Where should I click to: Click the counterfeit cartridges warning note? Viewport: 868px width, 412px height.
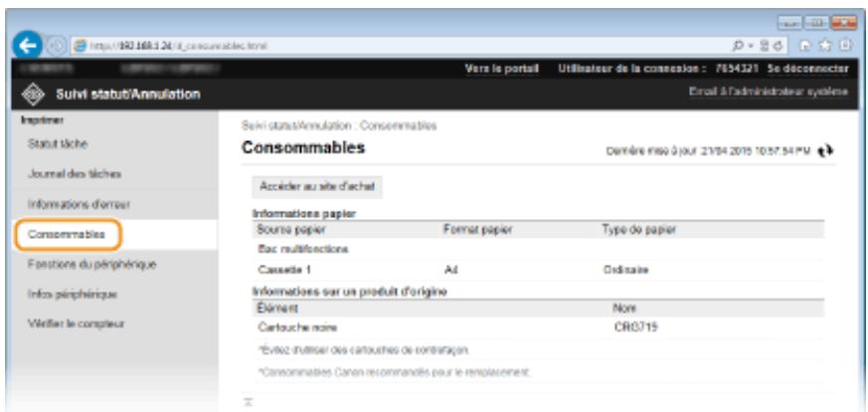(364, 350)
